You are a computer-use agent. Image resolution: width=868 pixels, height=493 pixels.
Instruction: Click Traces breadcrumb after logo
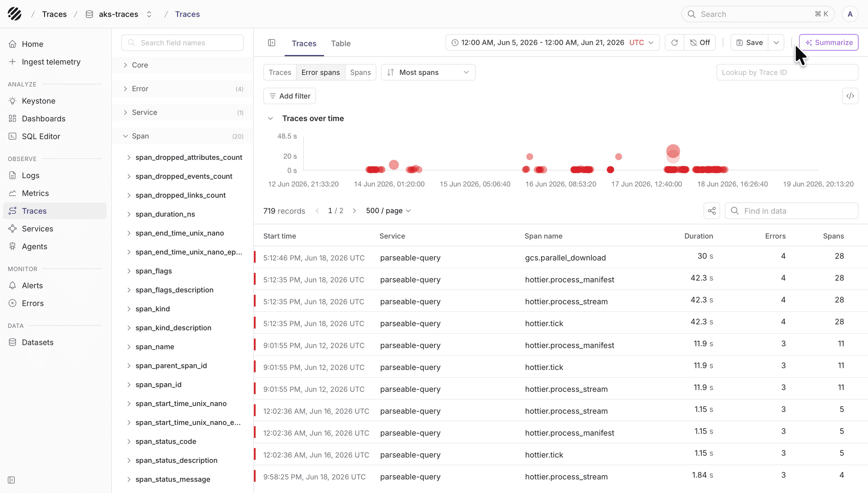pyautogui.click(x=54, y=14)
